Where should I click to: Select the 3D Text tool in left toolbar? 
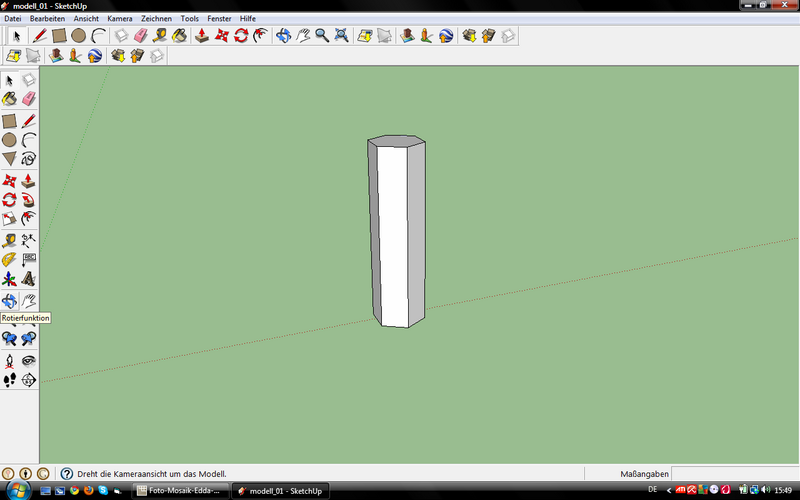(x=29, y=279)
